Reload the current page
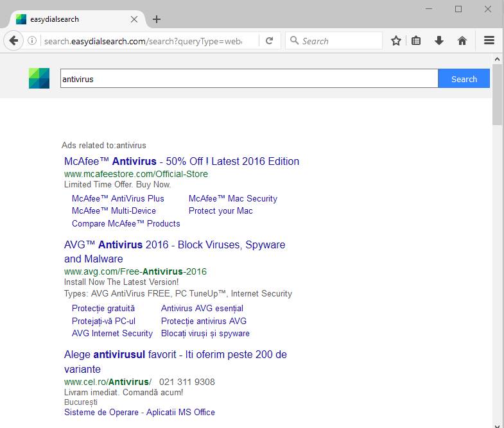Screen dimensions: 504x428 click(x=270, y=40)
